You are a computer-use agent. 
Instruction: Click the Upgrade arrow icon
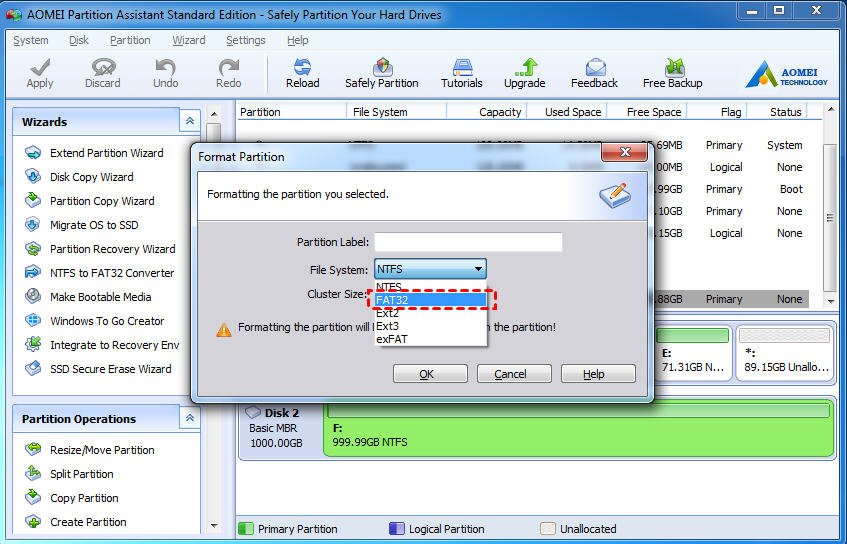(525, 73)
